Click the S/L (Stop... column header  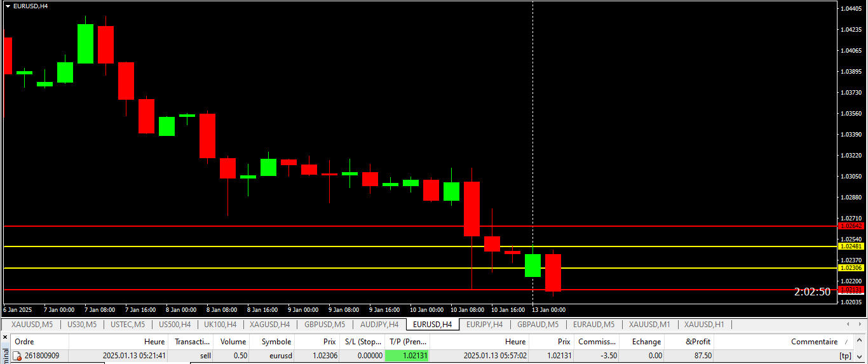click(x=362, y=342)
